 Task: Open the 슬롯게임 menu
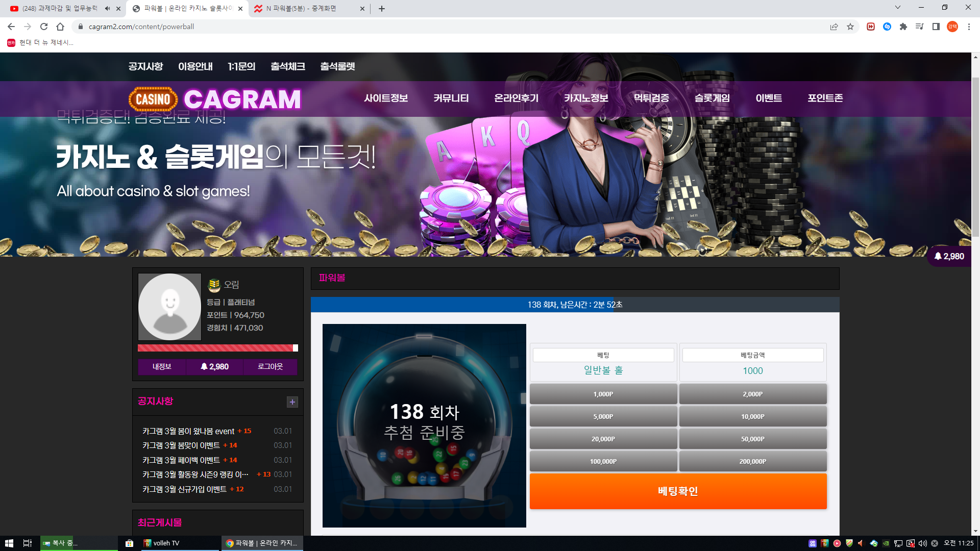point(712,98)
